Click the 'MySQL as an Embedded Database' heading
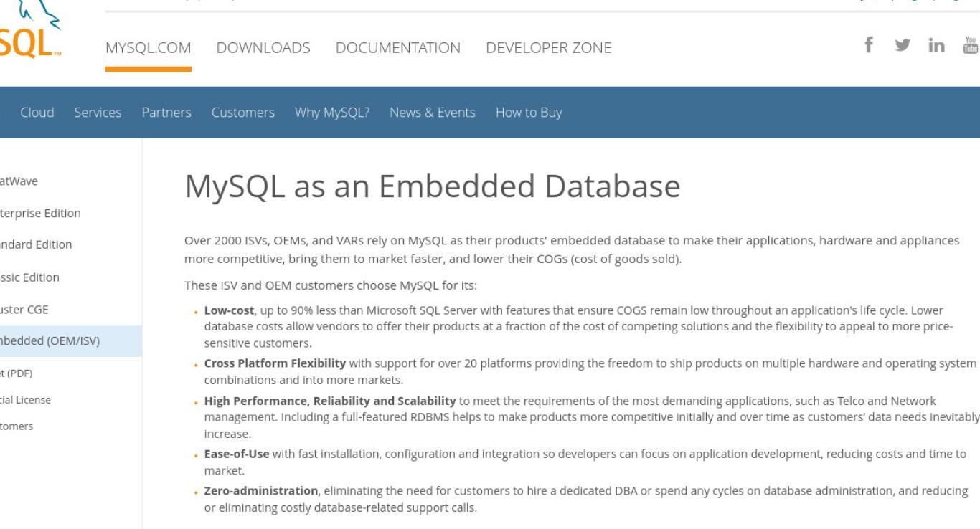The width and height of the screenshot is (980, 529). pos(433,186)
